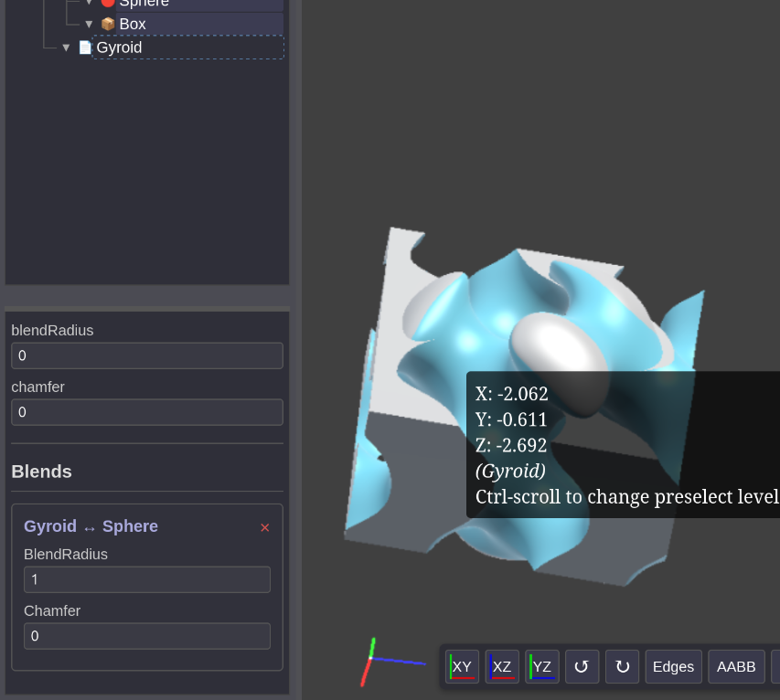780x700 pixels.
Task: Click the blendRadius input field
Action: [146, 355]
